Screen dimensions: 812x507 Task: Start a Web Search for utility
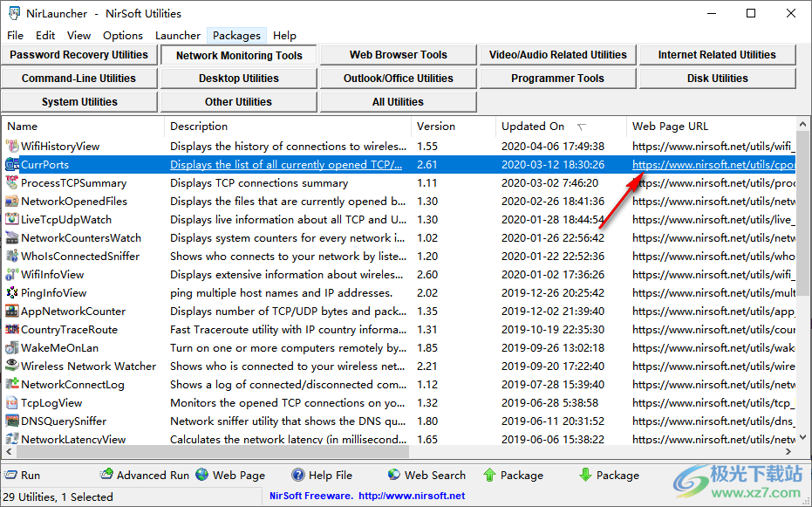click(426, 475)
